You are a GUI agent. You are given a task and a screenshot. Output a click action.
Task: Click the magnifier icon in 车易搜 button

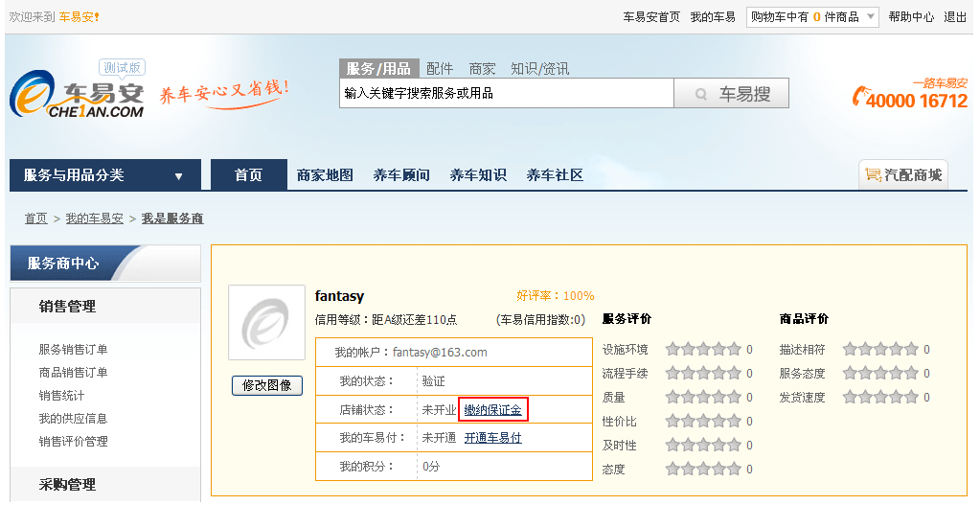pos(700,94)
